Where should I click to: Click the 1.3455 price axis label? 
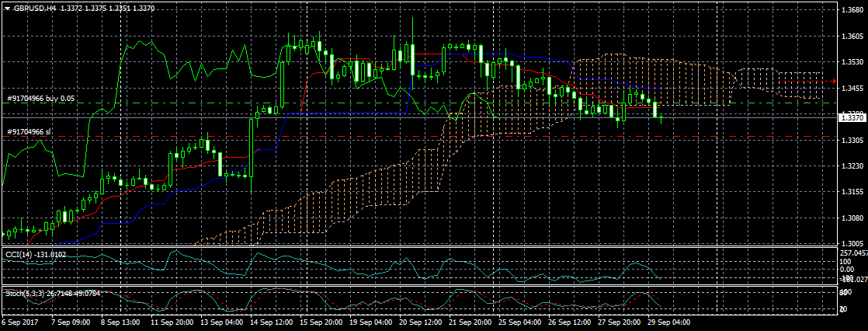852,88
